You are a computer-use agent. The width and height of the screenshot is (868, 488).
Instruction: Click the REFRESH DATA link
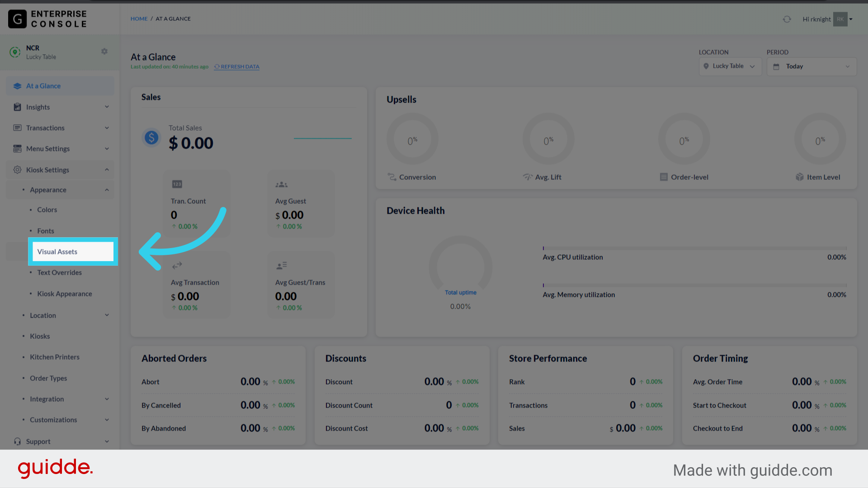click(x=237, y=66)
